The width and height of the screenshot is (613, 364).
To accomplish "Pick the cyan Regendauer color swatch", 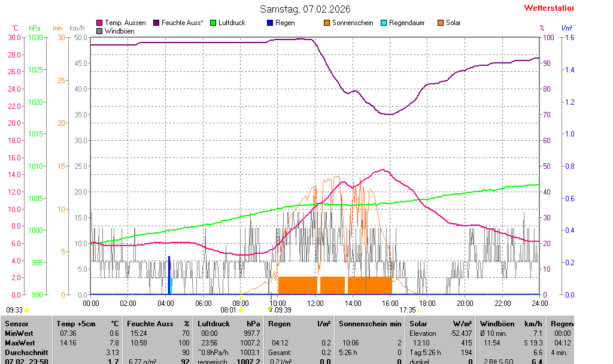I will click(x=384, y=23).
